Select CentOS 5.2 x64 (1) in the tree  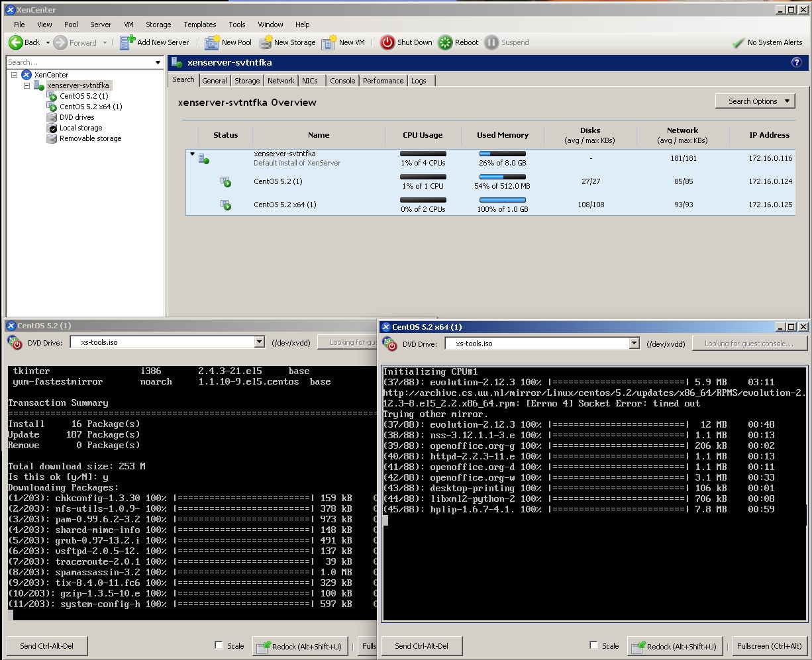(91, 107)
